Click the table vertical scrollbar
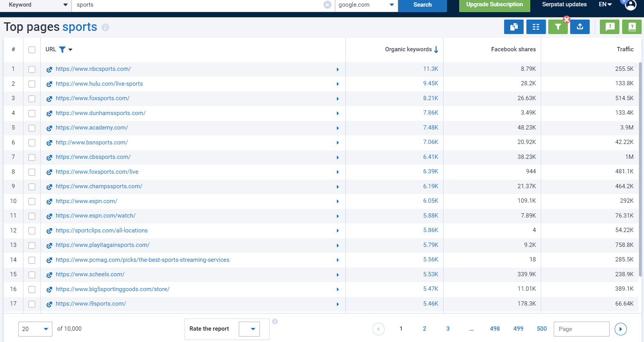The width and height of the screenshot is (644, 342). tap(640, 169)
